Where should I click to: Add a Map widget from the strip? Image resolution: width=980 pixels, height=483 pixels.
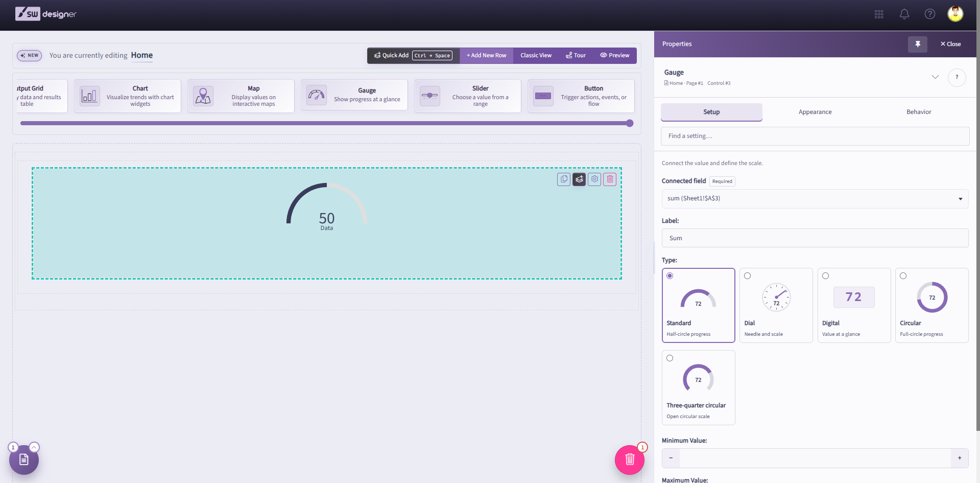(x=241, y=96)
